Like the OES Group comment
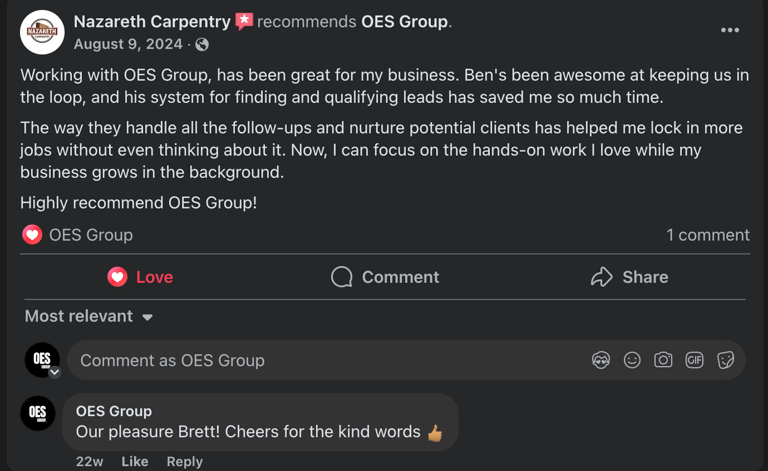768x471 pixels. (x=134, y=461)
